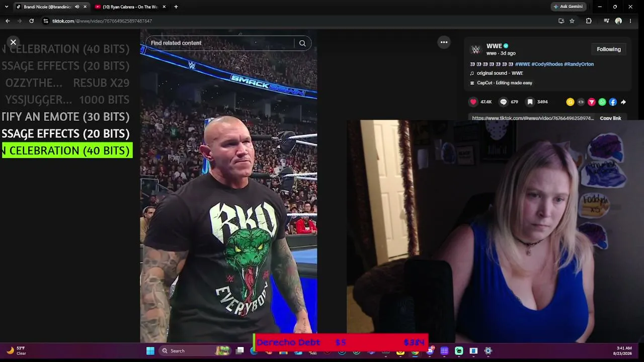This screenshot has width=644, height=362.
Task: Open more share options arrow
Action: point(623,102)
